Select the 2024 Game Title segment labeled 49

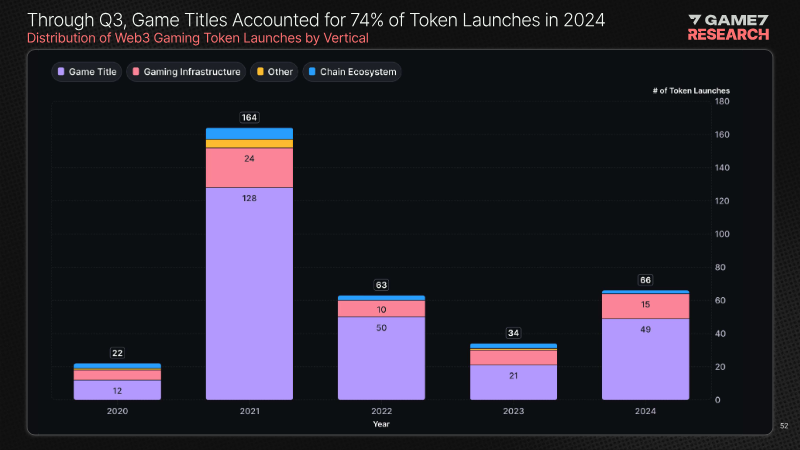click(x=645, y=358)
